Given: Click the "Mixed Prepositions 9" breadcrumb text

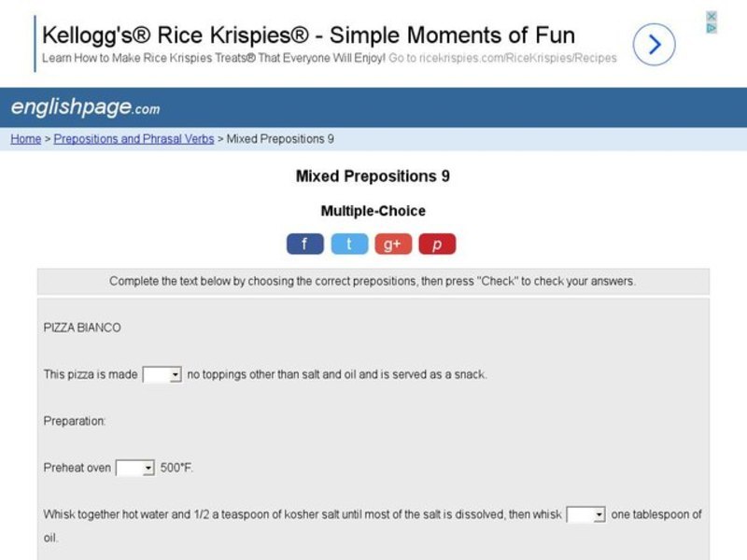Looking at the screenshot, I should pyautogui.click(x=280, y=139).
